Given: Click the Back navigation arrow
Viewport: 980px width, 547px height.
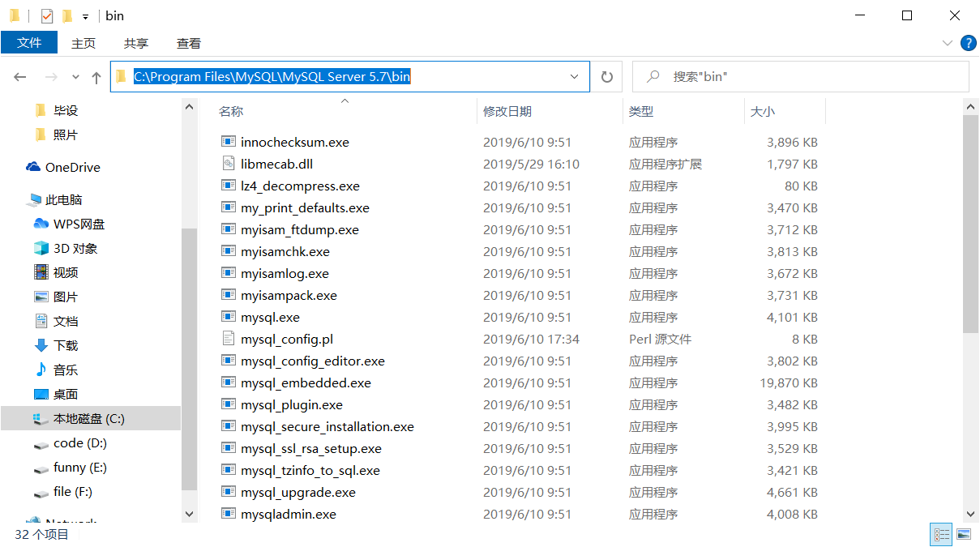Looking at the screenshot, I should (x=20, y=77).
